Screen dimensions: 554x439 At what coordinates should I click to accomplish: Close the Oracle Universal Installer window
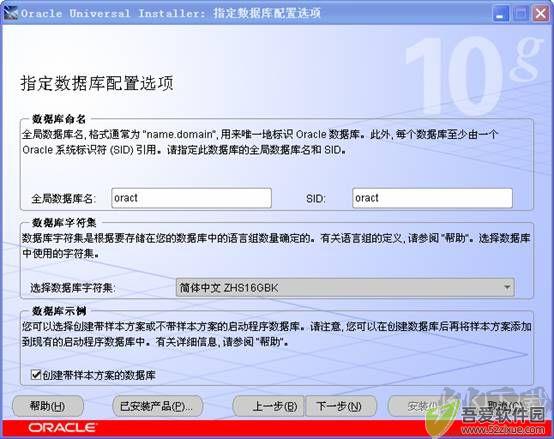[541, 14]
